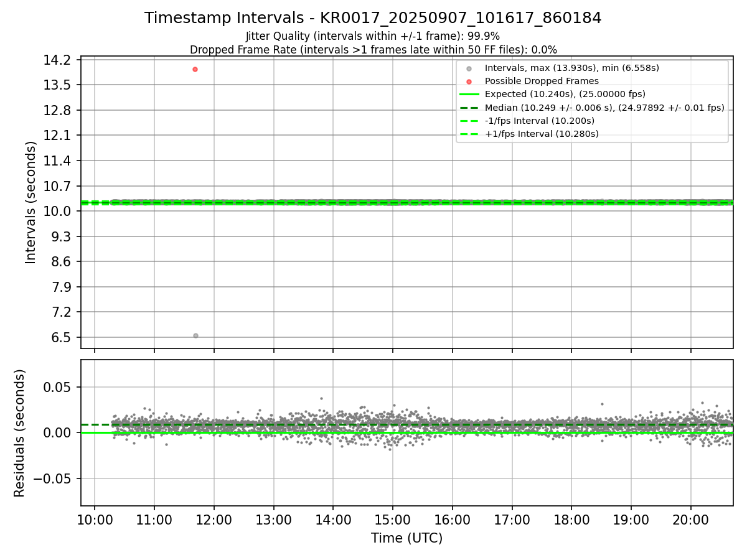This screenshot has height=560, width=747.
Task: Click the gray dot marker in the legend
Action: click(x=469, y=68)
